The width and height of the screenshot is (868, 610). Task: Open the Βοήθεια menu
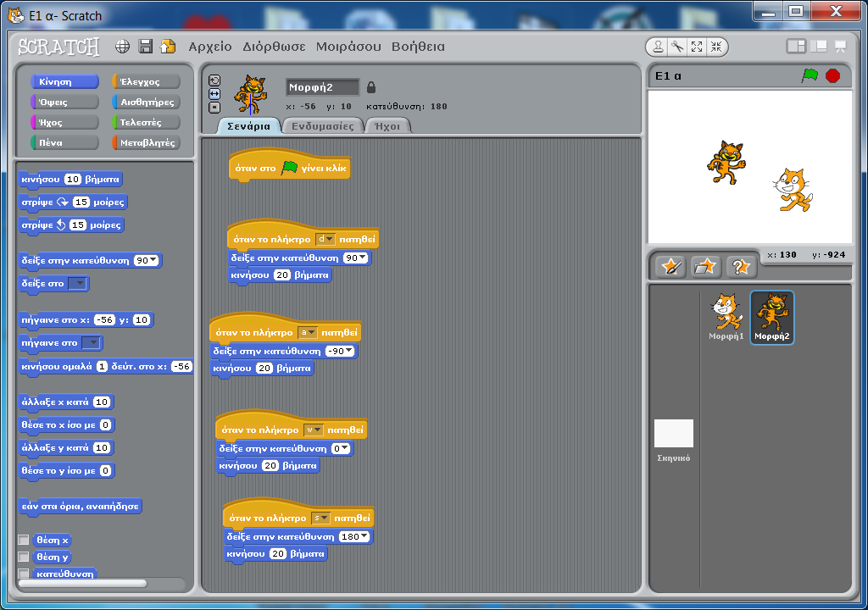tap(418, 47)
